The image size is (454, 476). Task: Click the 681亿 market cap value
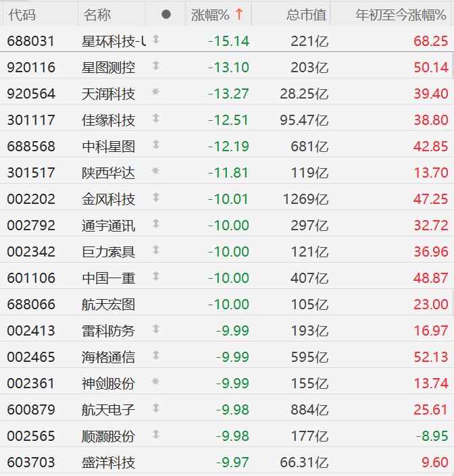pos(309,147)
